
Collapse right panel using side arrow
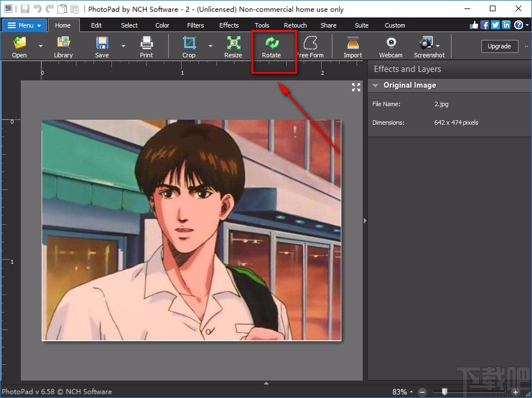click(x=365, y=221)
